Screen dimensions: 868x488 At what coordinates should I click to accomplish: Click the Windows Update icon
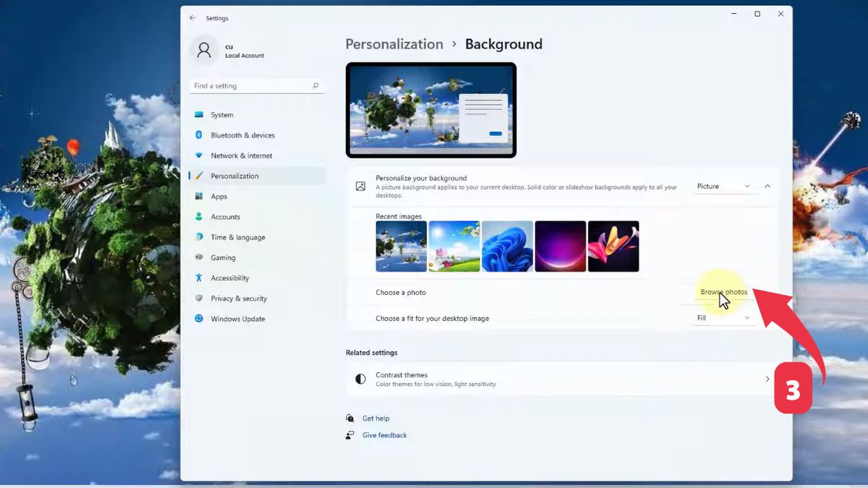pyautogui.click(x=198, y=318)
